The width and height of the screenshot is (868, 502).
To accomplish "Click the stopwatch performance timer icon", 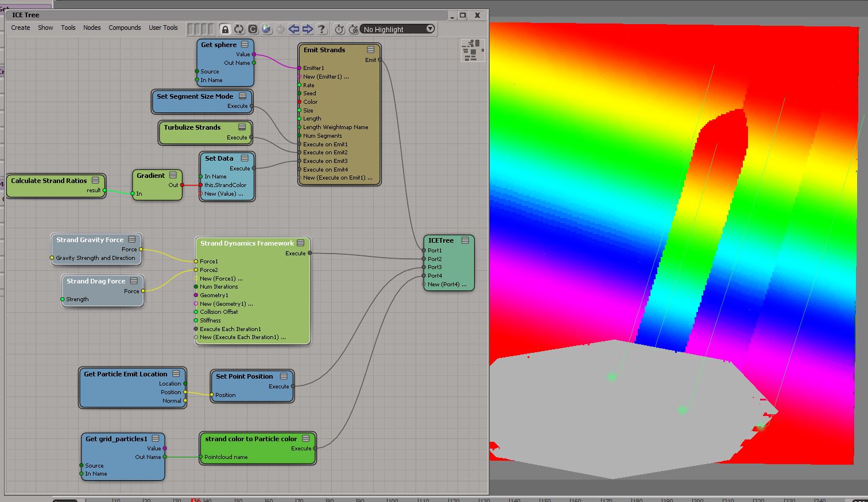I will [x=339, y=29].
